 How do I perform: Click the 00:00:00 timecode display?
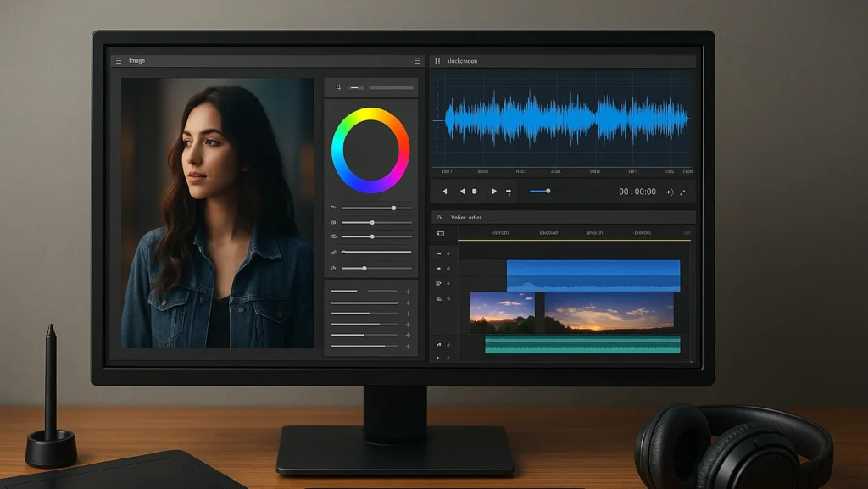click(x=637, y=192)
